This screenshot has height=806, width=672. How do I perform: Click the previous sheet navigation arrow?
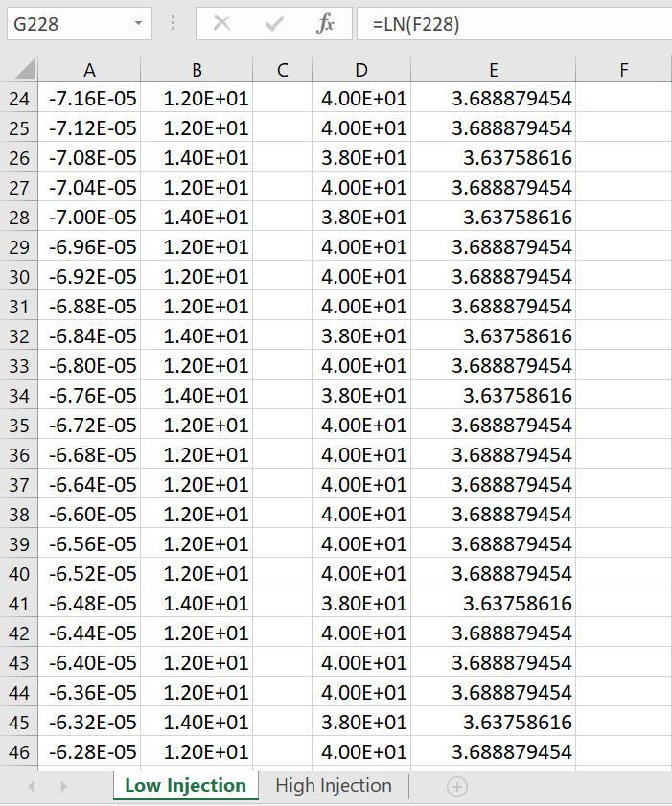[x=32, y=787]
